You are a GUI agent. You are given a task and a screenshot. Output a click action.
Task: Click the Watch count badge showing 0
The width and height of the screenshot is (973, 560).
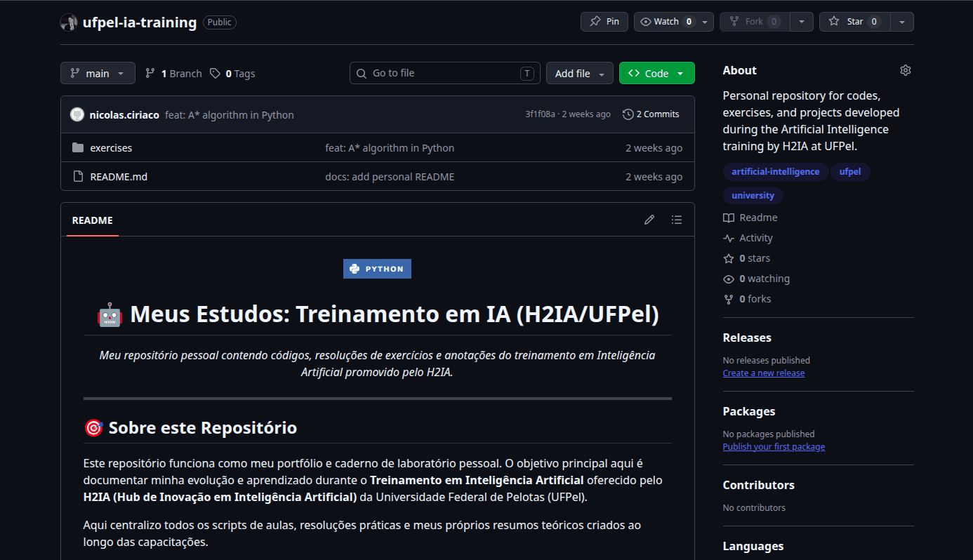[689, 22]
